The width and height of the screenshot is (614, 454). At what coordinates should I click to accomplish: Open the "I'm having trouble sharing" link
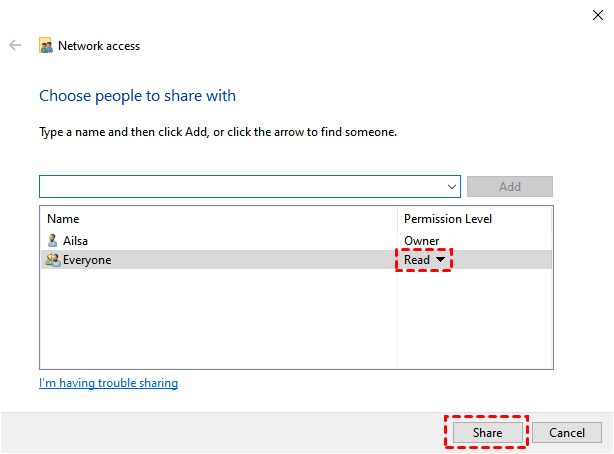pos(108,383)
